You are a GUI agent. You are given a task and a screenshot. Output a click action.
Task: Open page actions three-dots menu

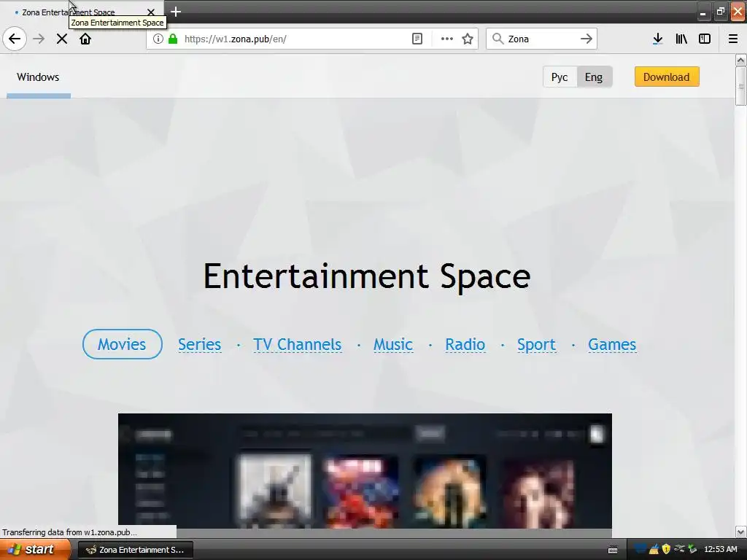click(446, 39)
